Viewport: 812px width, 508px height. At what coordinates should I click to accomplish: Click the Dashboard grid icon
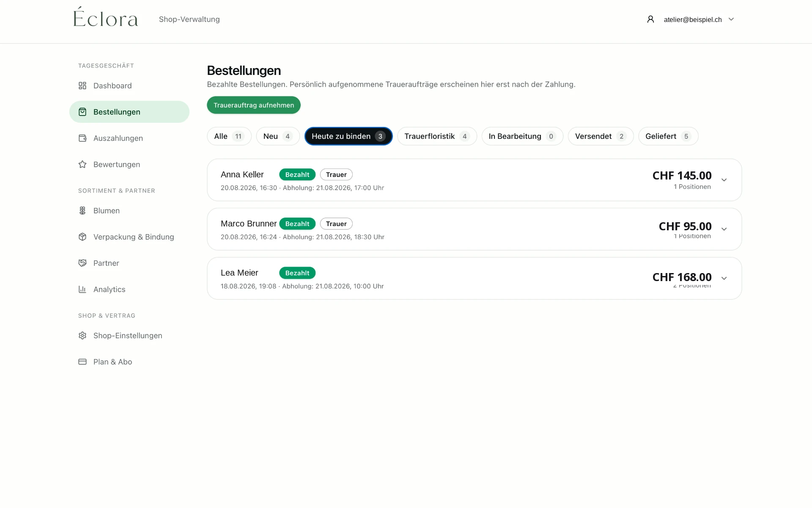[82, 86]
